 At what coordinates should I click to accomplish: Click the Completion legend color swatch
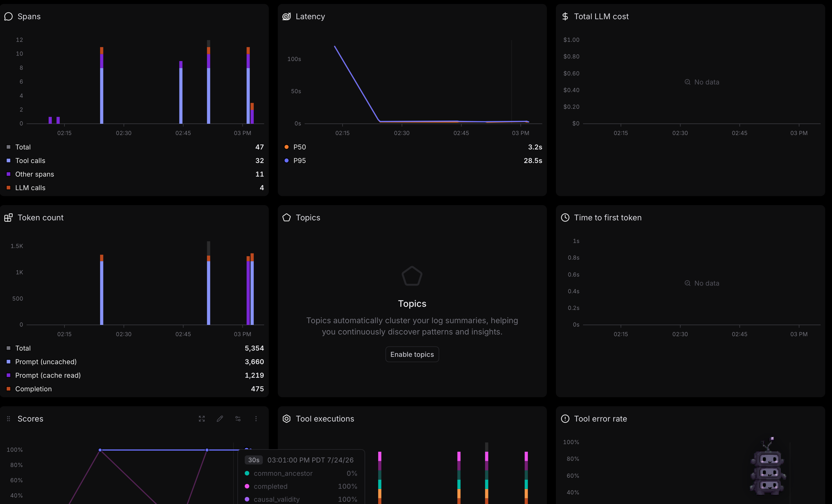tap(8, 389)
